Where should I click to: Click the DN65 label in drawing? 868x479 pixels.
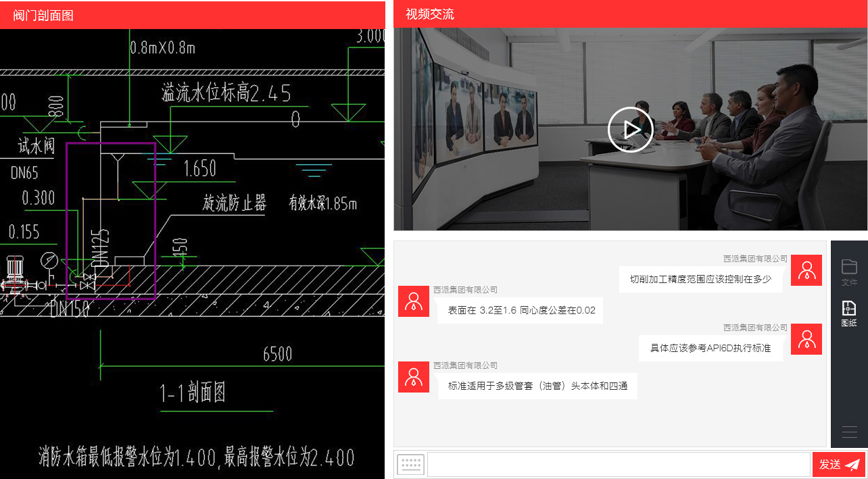click(24, 172)
